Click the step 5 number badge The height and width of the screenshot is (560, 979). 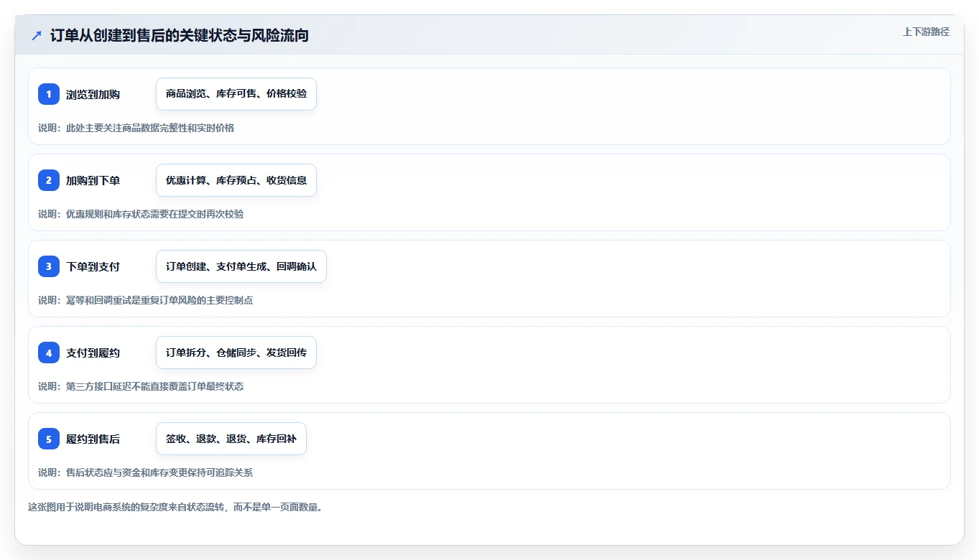[49, 439]
